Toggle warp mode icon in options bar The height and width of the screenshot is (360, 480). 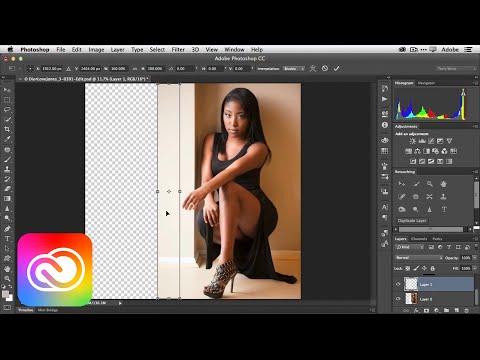point(312,68)
